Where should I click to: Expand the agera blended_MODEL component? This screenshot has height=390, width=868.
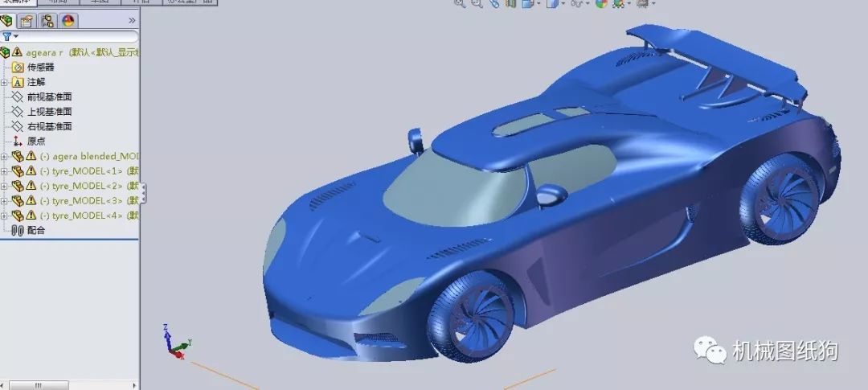pyautogui.click(x=4, y=156)
